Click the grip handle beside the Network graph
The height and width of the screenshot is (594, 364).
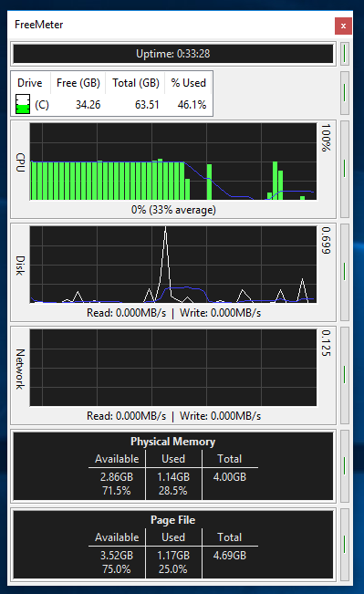tap(344, 375)
